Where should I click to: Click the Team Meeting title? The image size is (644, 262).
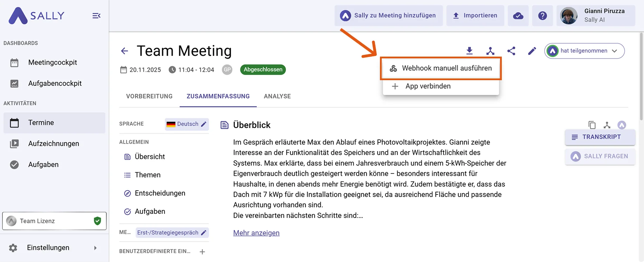point(184,51)
